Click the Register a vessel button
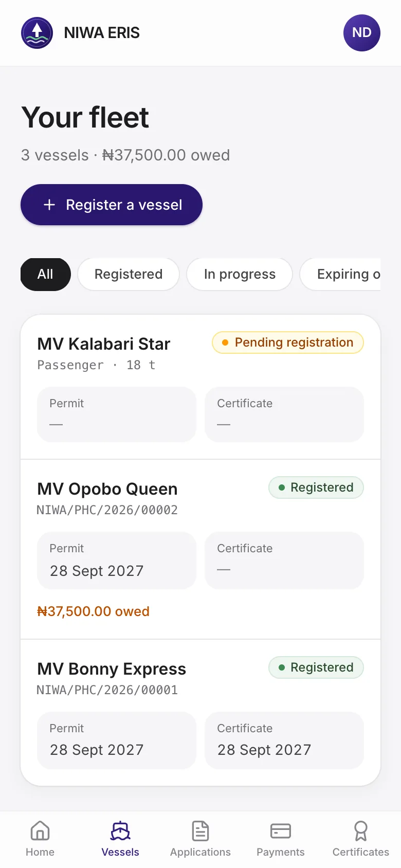The width and height of the screenshot is (401, 868). click(x=112, y=205)
